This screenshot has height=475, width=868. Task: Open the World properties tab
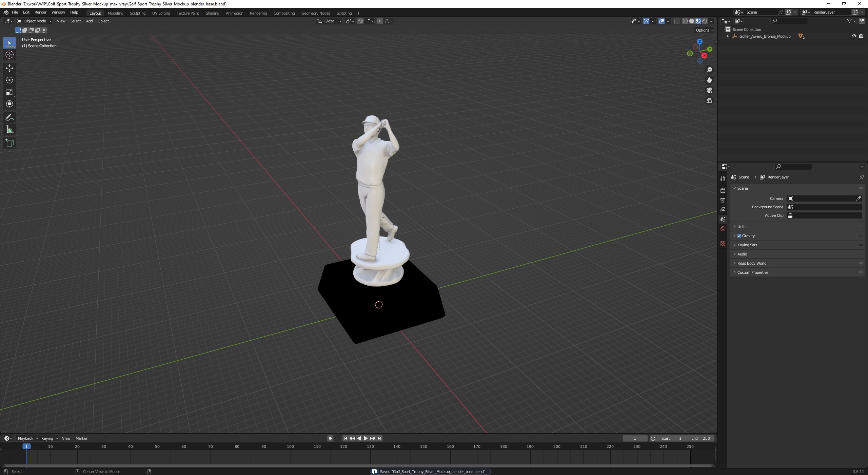click(723, 229)
